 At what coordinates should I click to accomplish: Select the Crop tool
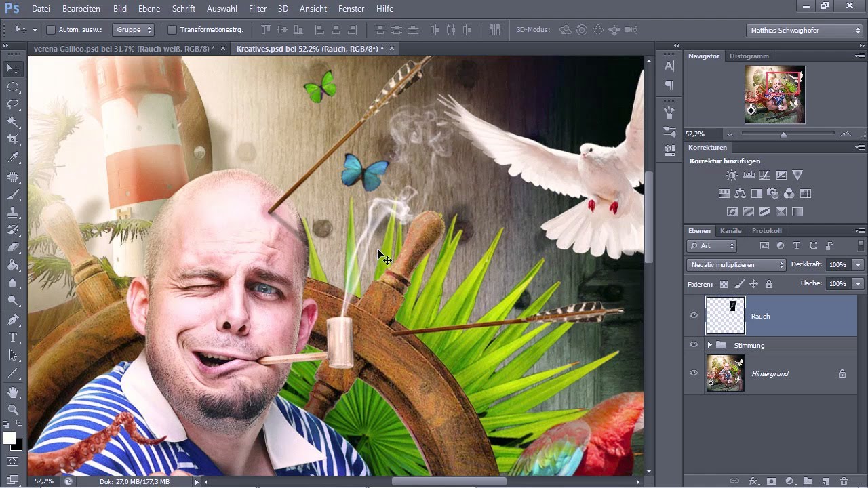(13, 140)
